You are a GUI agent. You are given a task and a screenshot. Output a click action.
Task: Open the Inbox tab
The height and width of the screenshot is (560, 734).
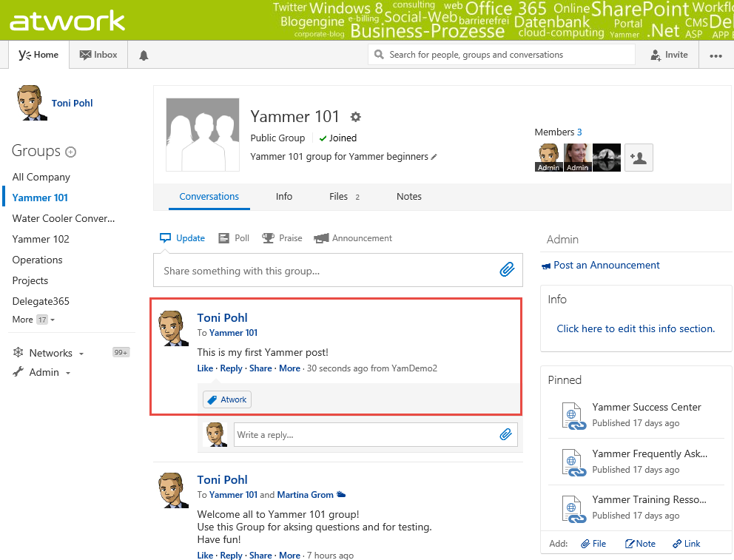98,55
